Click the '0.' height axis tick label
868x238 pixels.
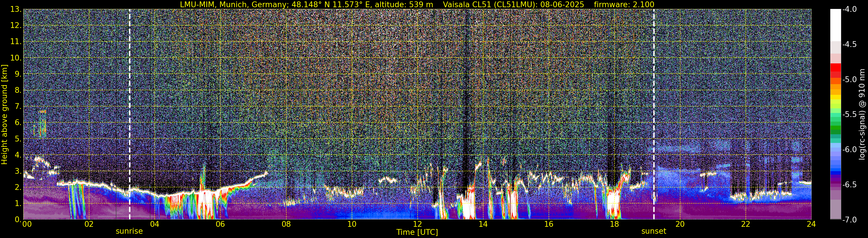tap(18, 220)
